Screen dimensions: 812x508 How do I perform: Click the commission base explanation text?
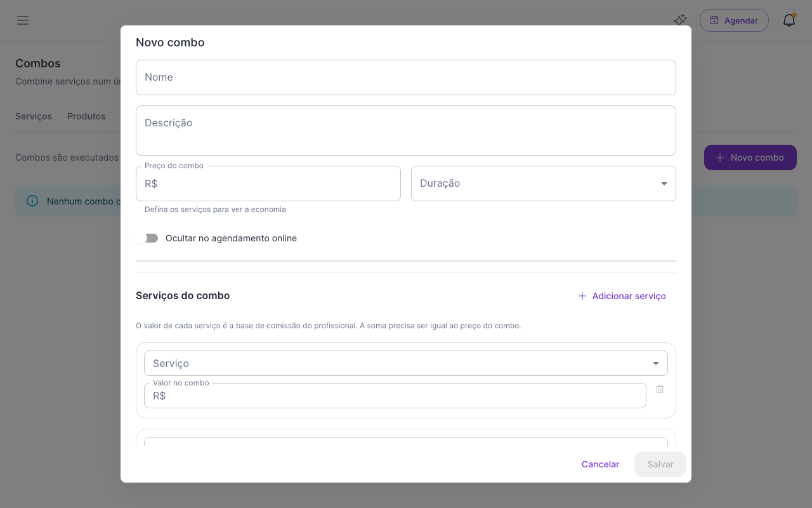pos(328,326)
